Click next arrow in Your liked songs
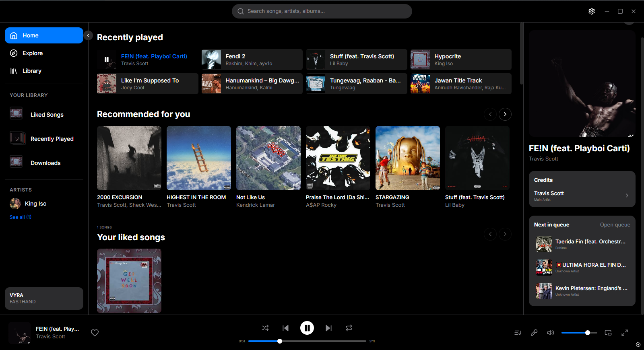The image size is (644, 350). (505, 234)
